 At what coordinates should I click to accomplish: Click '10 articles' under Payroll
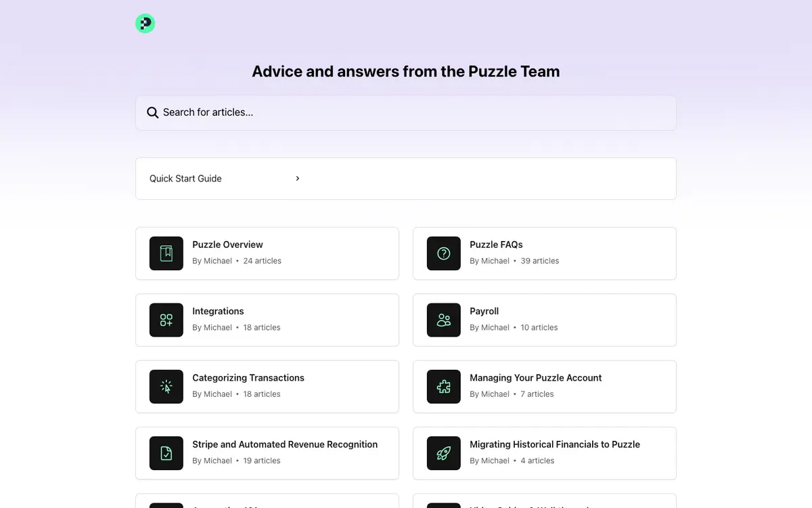[x=539, y=327]
